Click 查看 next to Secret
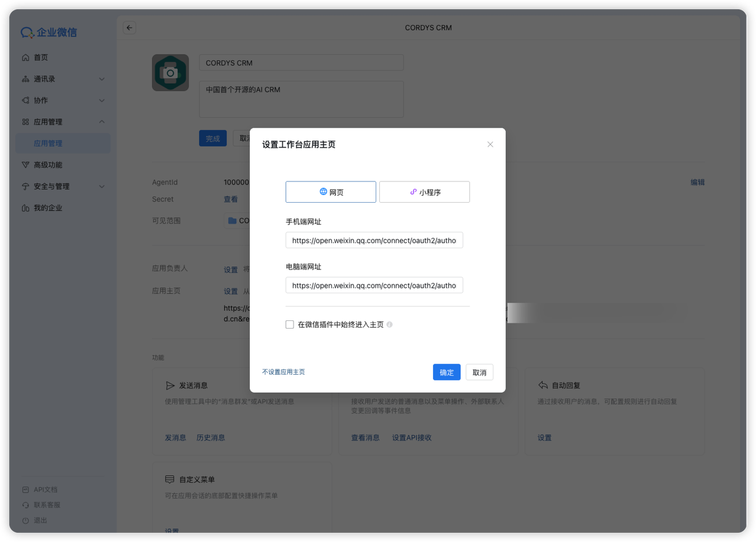 pyautogui.click(x=231, y=199)
